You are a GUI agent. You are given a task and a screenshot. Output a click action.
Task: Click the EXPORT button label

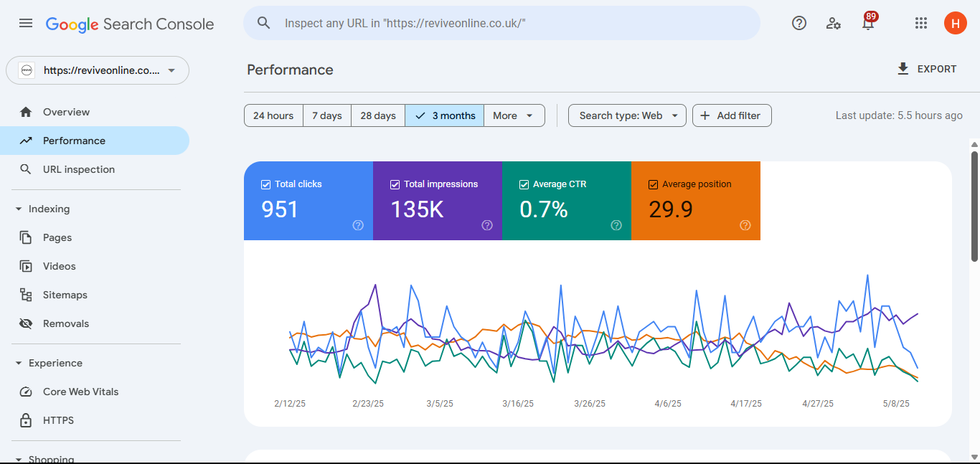pos(937,70)
